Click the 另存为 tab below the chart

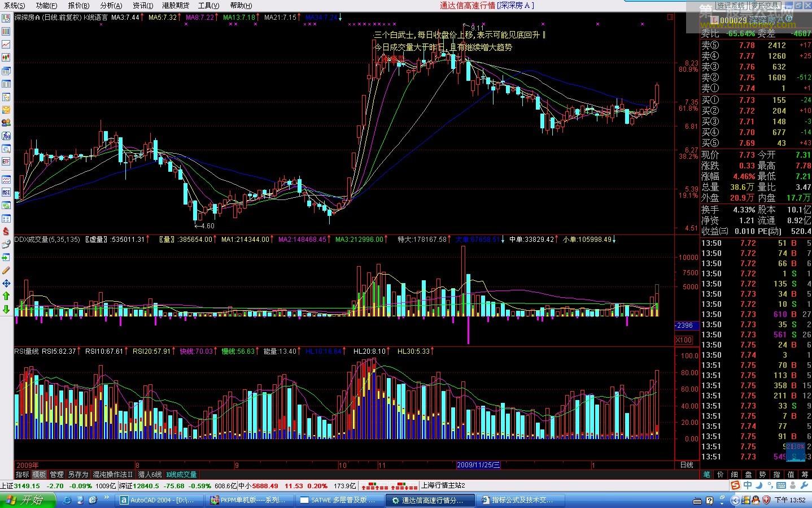click(x=78, y=475)
